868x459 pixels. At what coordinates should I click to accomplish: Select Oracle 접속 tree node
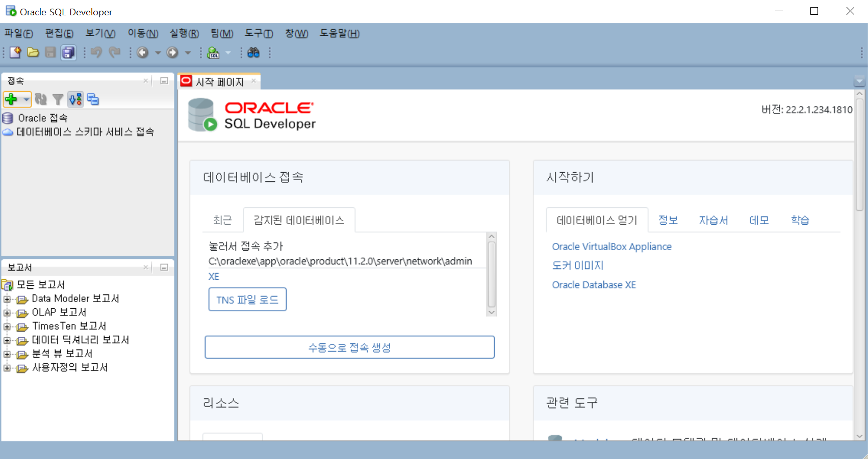tap(43, 118)
